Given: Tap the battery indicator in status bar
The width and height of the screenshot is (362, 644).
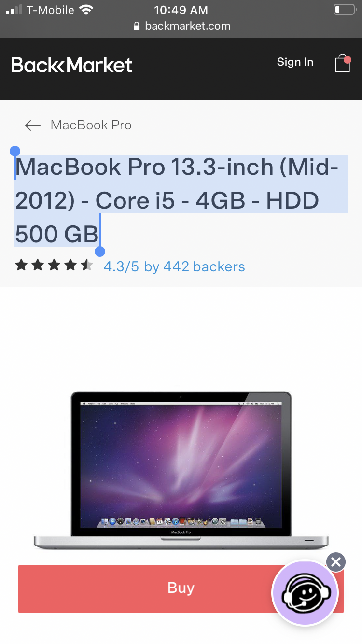Looking at the screenshot, I should click(x=344, y=10).
